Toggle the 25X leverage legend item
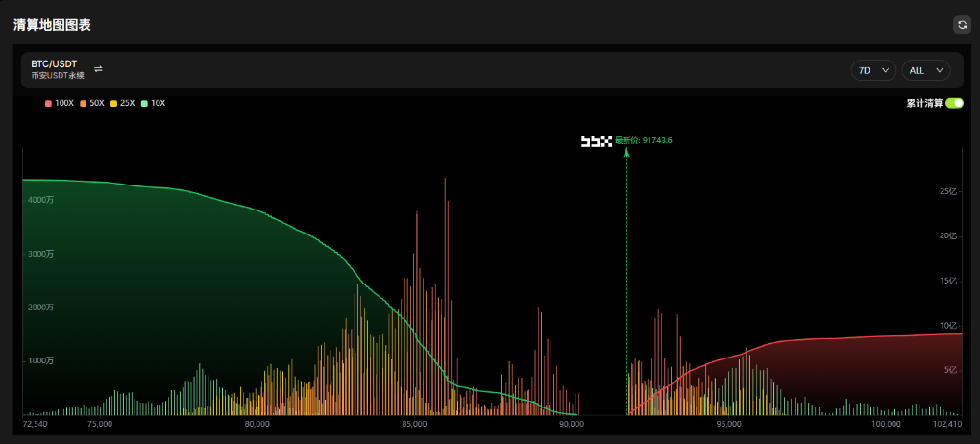The width and height of the screenshot is (980, 444). [124, 103]
